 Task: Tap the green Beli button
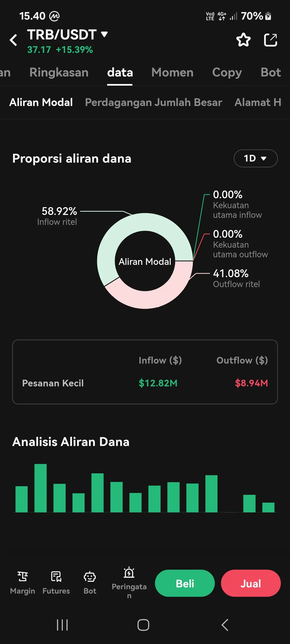pyautogui.click(x=185, y=583)
